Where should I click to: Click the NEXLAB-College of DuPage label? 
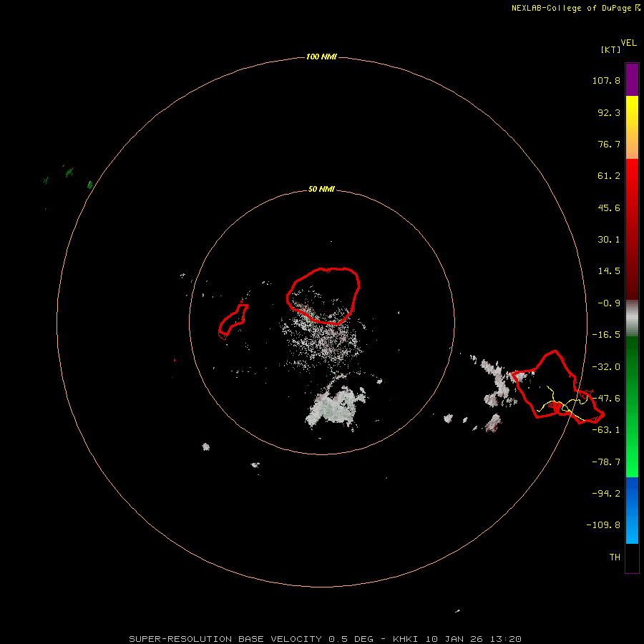[575, 8]
